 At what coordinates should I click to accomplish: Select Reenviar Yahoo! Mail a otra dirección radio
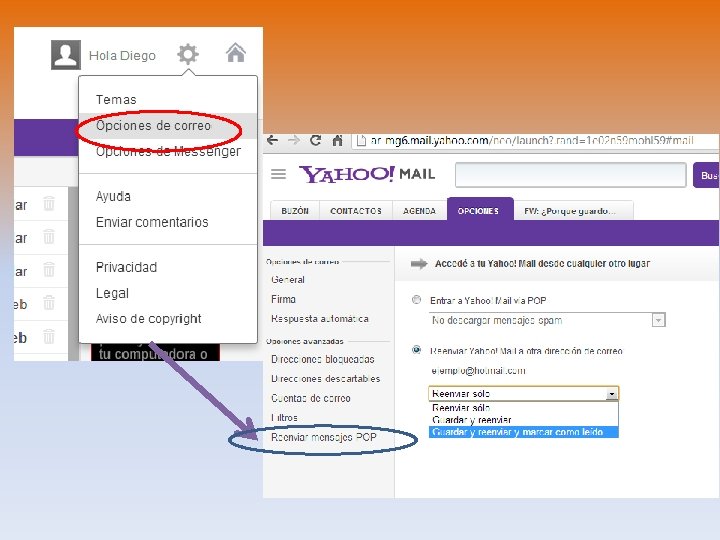pyautogui.click(x=416, y=350)
